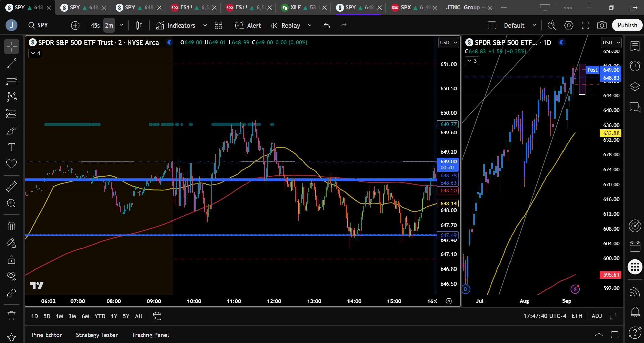Open the forecasting and measurement tools

[x=11, y=114]
